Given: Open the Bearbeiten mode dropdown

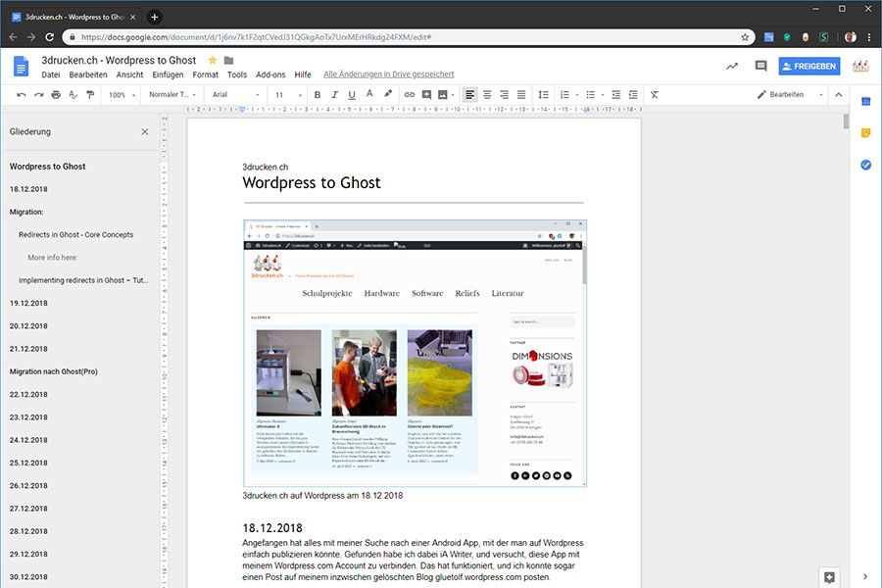Looking at the screenshot, I should click(x=790, y=94).
